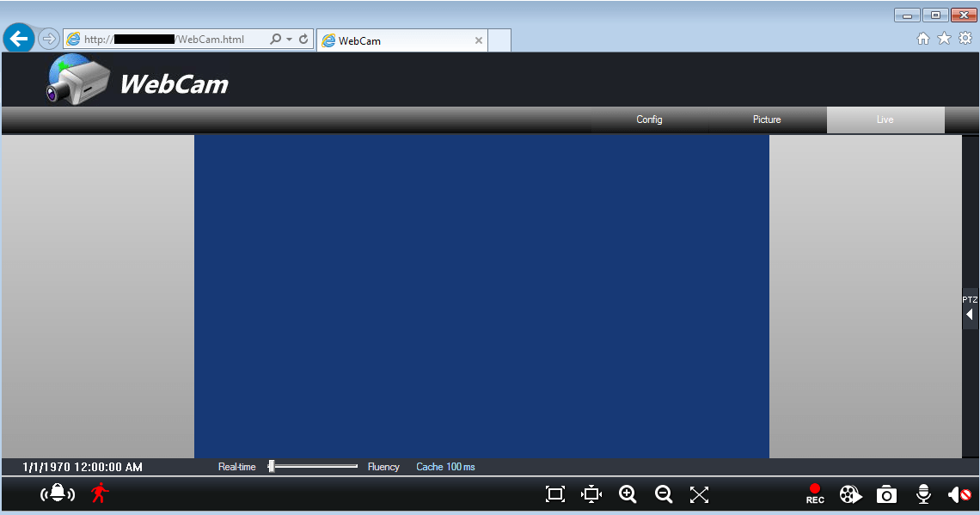Toggle the alarm bell icon
Viewport: 980px width, 515px height.
[58, 494]
